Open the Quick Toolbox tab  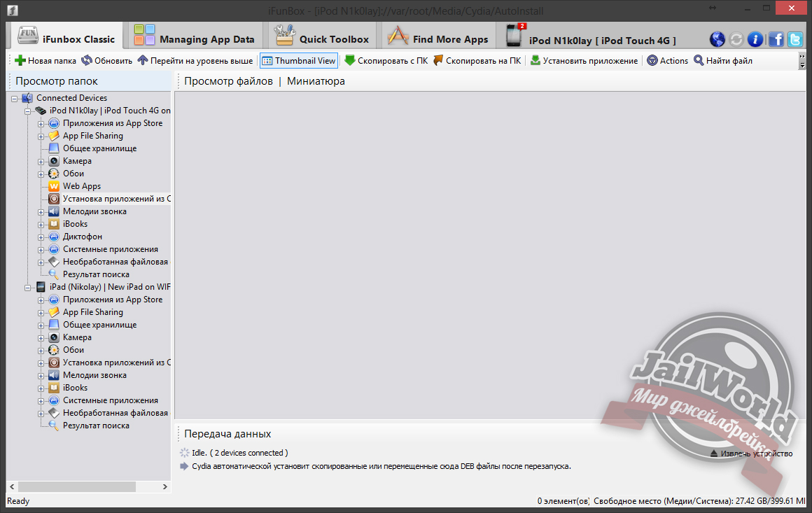[x=321, y=37]
